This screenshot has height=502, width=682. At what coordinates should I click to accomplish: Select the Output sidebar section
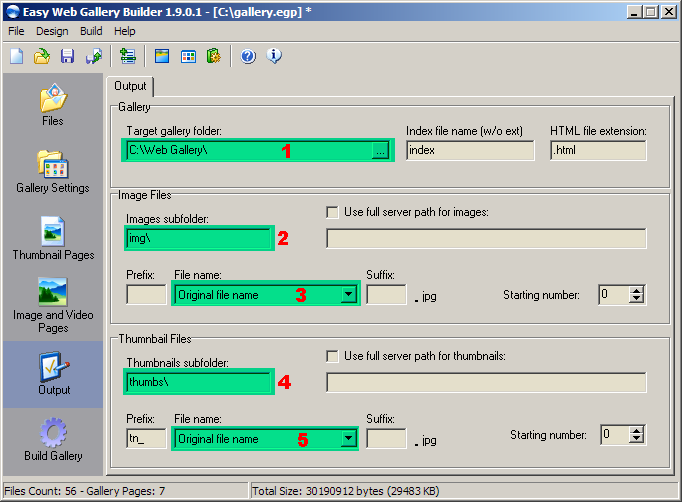click(54, 374)
